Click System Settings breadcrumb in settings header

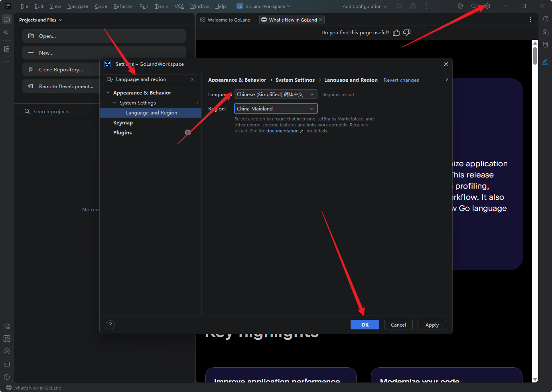[x=295, y=80]
